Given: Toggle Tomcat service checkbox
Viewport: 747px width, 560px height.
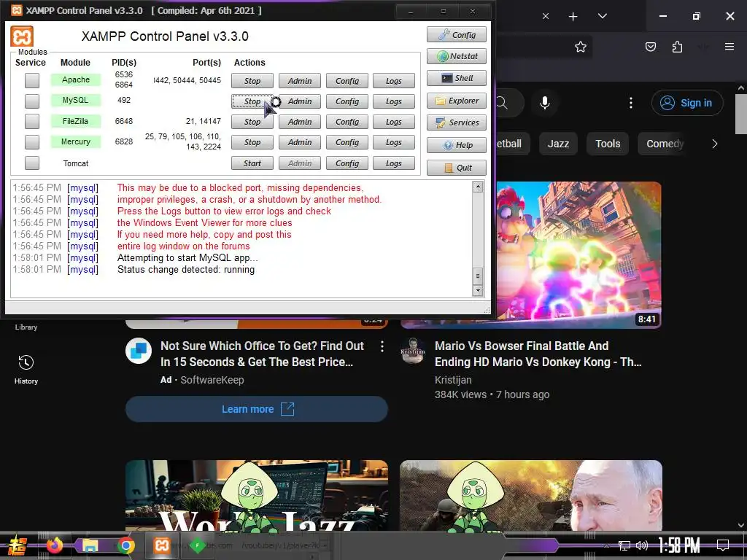Looking at the screenshot, I should click(x=32, y=163).
